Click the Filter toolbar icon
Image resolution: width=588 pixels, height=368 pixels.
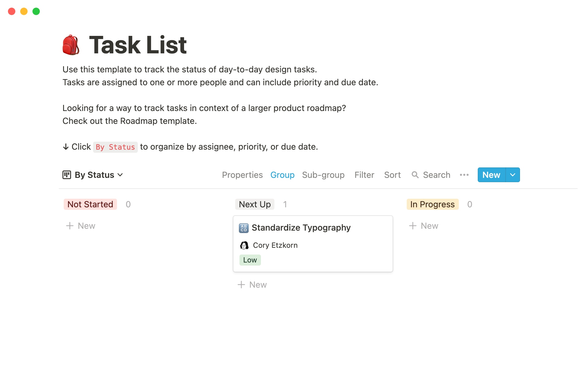click(x=364, y=175)
